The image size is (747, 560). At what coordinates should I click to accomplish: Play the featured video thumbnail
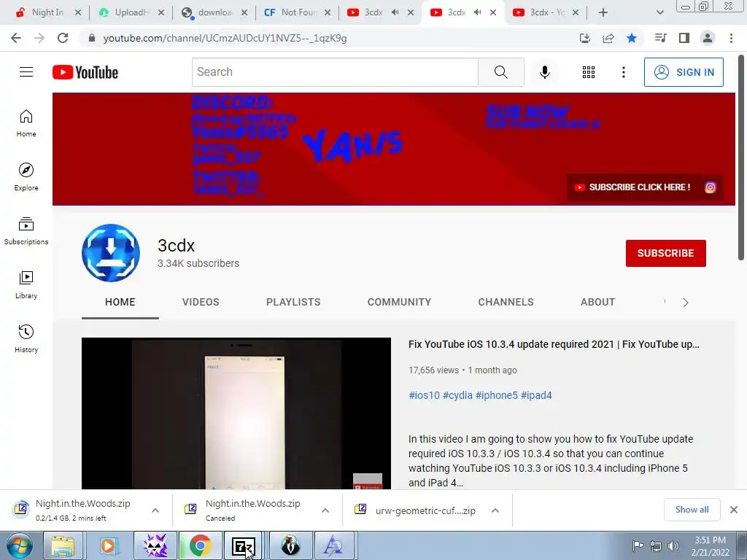point(236,413)
